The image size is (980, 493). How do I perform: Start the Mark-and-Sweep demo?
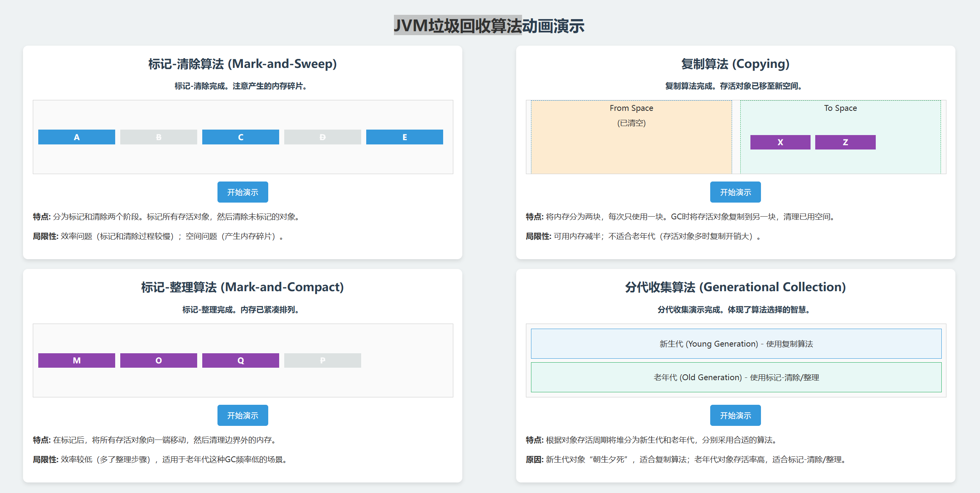(x=242, y=192)
